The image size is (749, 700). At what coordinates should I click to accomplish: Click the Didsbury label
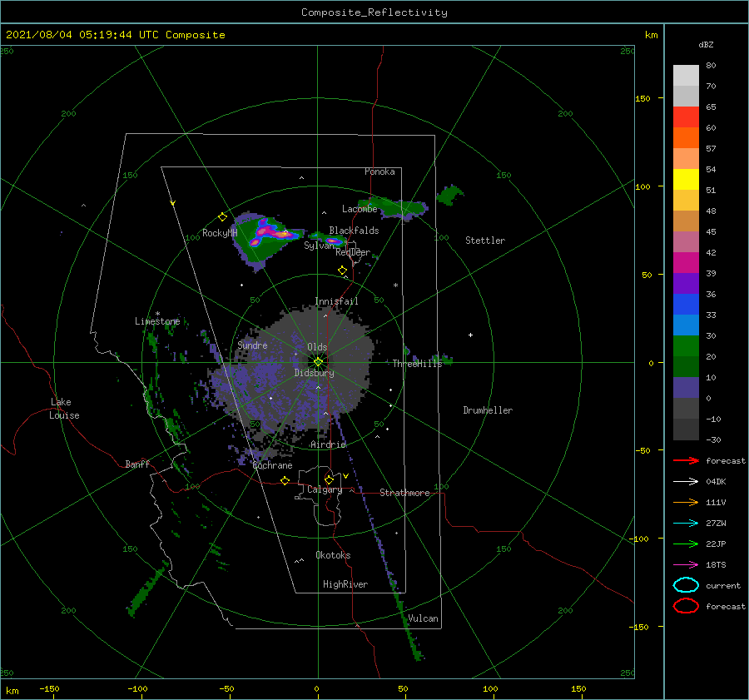pyautogui.click(x=315, y=373)
